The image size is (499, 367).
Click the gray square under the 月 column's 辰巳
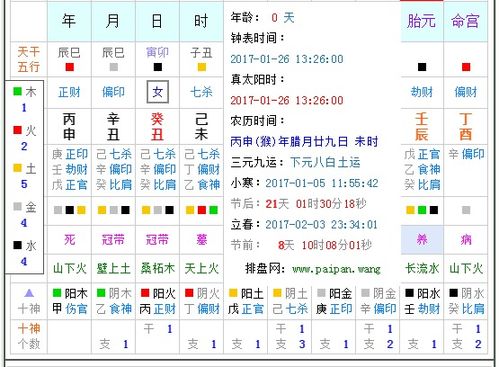coord(114,67)
